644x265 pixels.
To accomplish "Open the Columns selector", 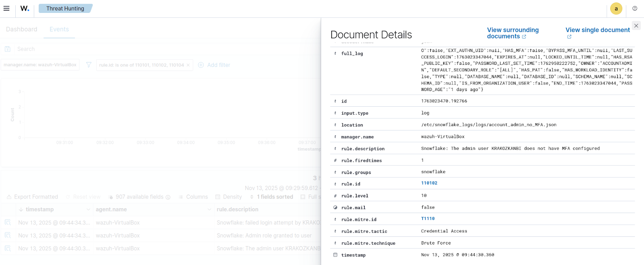I will click(193, 197).
